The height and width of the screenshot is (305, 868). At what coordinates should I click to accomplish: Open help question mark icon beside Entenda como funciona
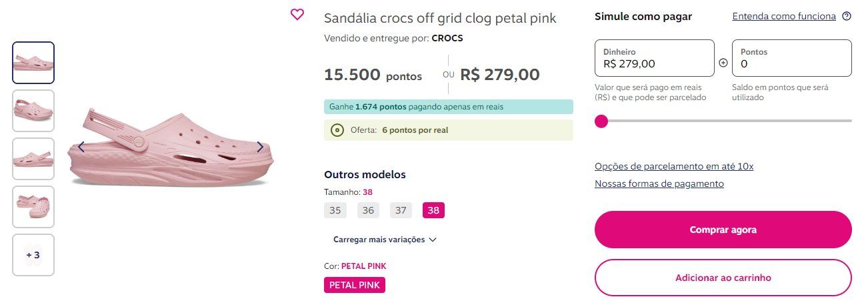[847, 17]
